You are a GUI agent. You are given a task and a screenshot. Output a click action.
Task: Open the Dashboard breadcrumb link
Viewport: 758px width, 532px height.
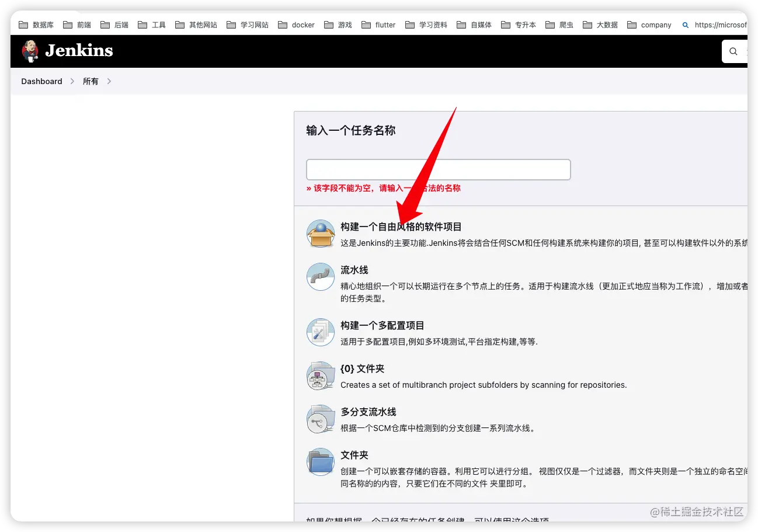(41, 81)
